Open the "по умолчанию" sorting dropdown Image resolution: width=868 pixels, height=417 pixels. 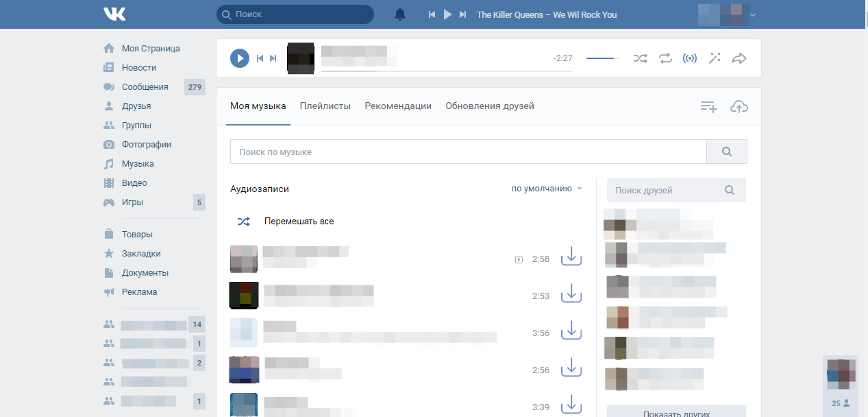tap(545, 188)
